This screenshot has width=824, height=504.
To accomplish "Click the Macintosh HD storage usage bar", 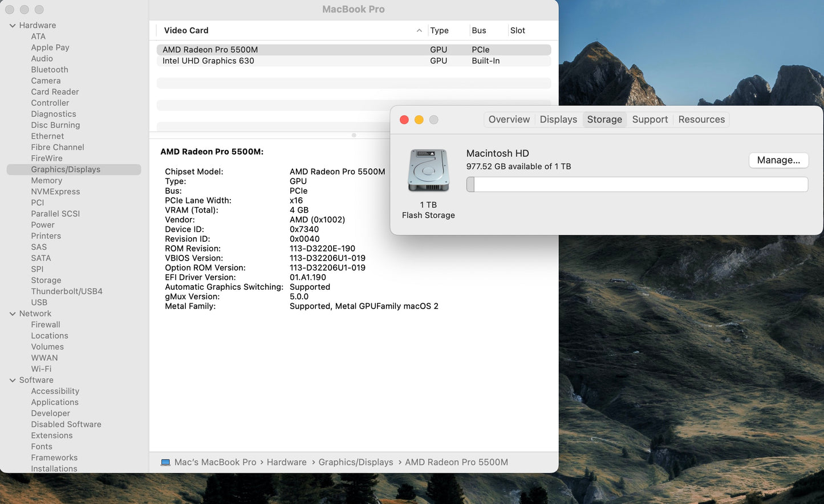I will click(637, 184).
